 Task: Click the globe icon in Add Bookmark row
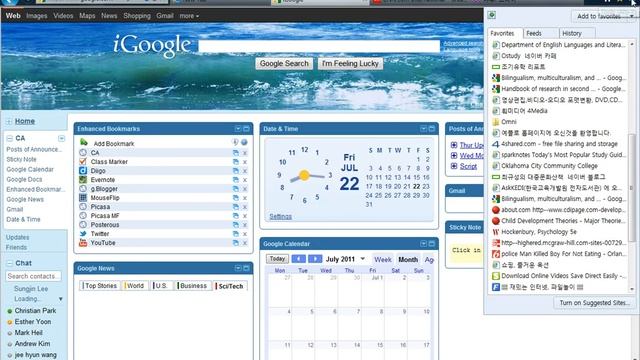pos(244,142)
